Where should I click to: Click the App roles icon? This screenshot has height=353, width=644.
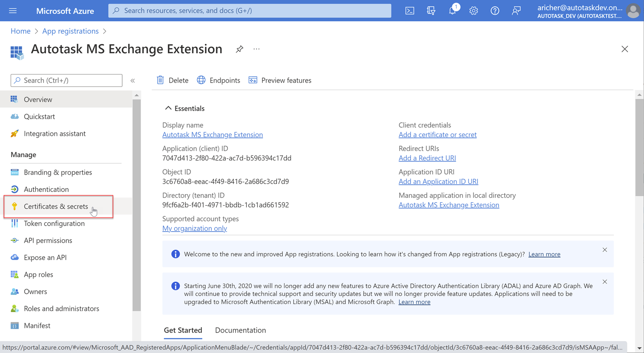point(14,274)
